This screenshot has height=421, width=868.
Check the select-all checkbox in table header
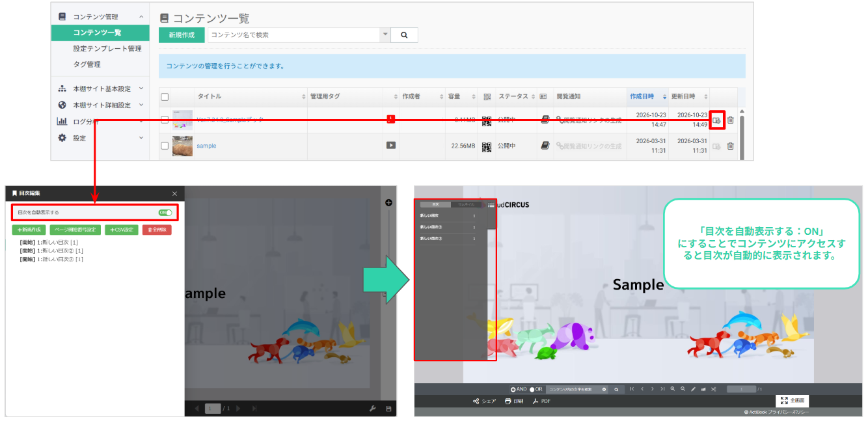(x=165, y=97)
